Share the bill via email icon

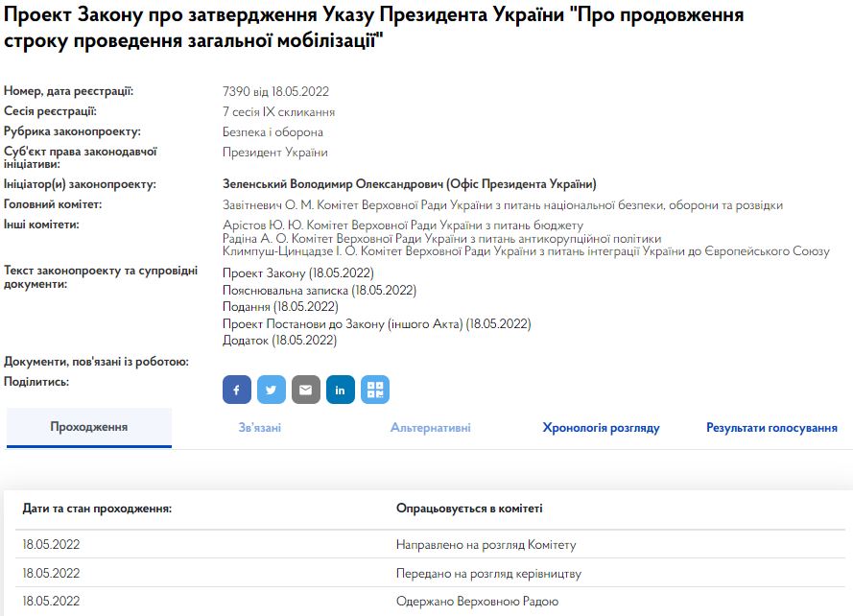tap(306, 390)
